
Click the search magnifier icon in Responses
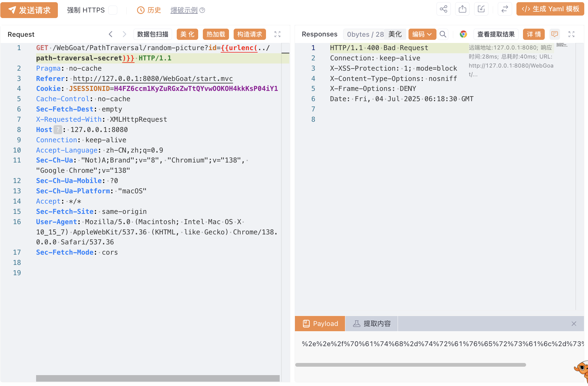[x=443, y=34]
